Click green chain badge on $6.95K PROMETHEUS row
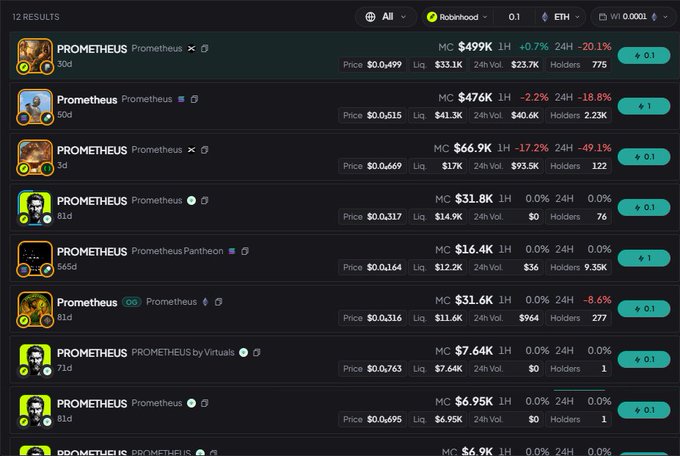This screenshot has width=680, height=456. click(191, 403)
